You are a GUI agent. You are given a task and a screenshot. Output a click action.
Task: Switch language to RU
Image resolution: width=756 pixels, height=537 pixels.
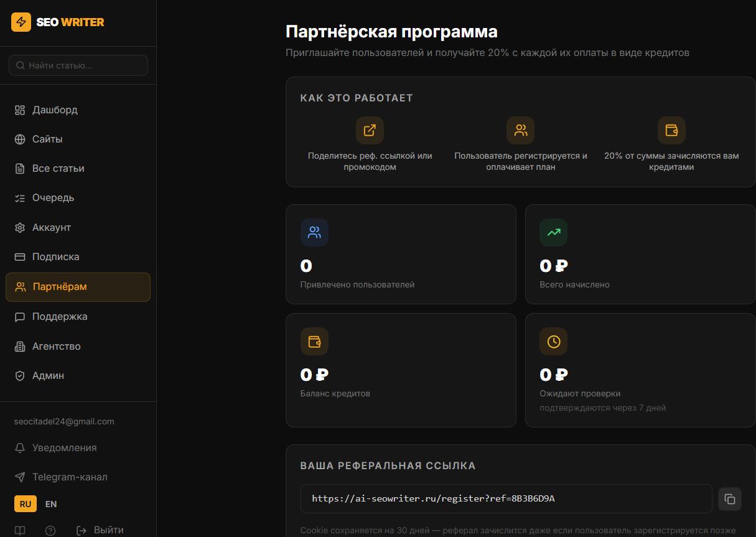point(26,504)
